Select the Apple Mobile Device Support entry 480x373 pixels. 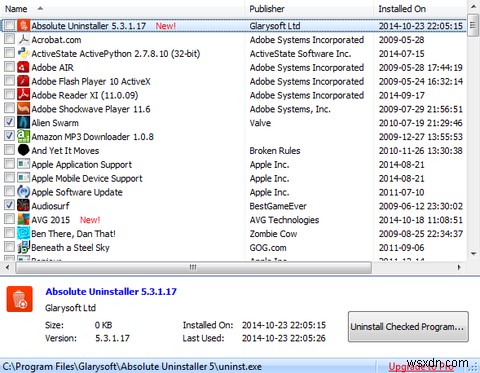tap(233, 178)
